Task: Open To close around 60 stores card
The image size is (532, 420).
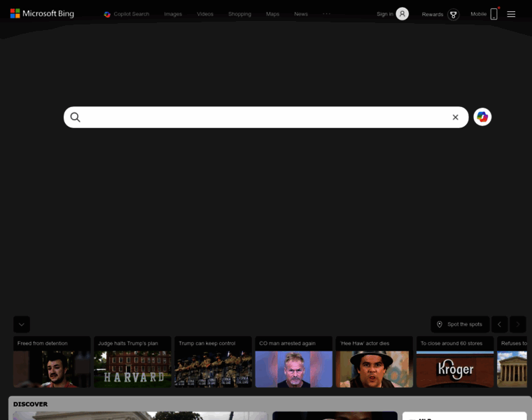Action: click(x=455, y=362)
